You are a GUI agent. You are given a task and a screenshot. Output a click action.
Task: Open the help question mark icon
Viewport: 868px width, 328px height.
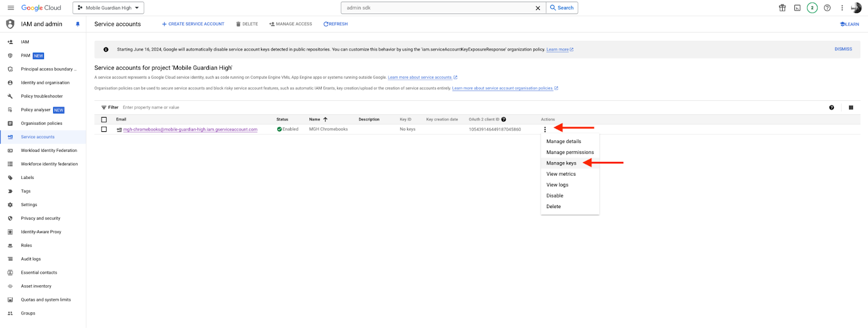pyautogui.click(x=827, y=8)
